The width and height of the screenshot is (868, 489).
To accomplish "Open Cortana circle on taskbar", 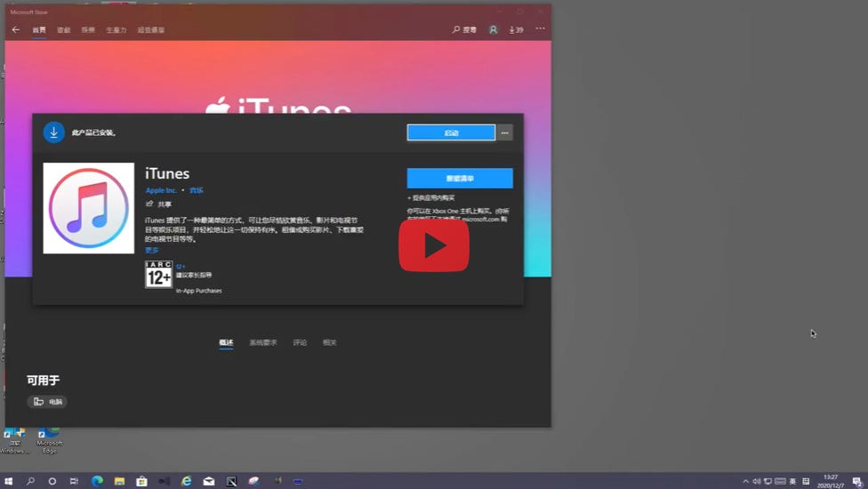I will (52, 481).
